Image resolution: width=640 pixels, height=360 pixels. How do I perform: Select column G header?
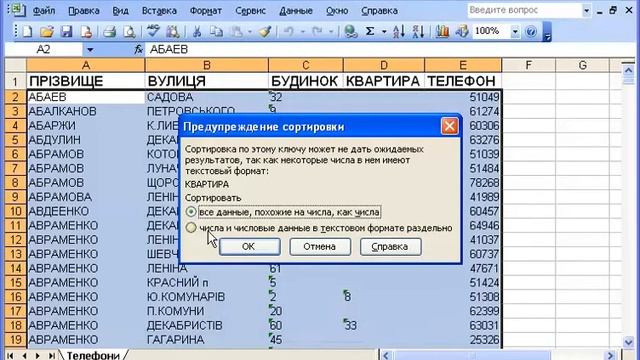pyautogui.click(x=582, y=65)
